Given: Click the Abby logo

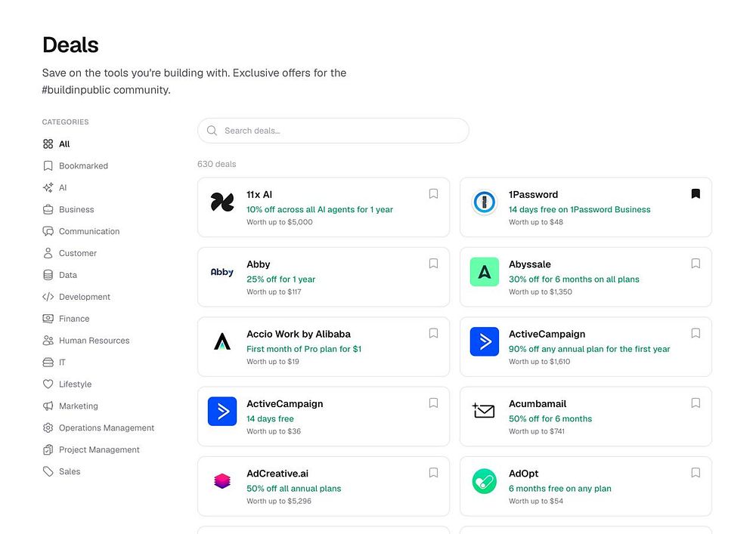Looking at the screenshot, I should (222, 272).
